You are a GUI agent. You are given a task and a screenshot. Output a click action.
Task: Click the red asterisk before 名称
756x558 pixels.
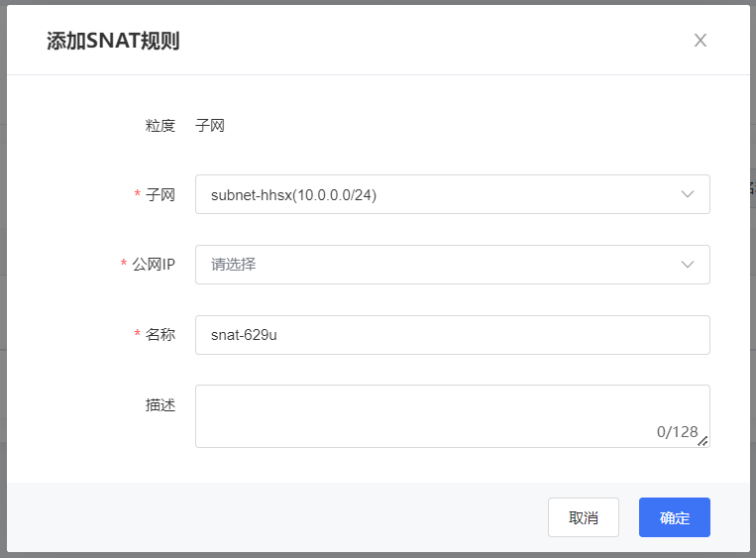click(x=138, y=335)
